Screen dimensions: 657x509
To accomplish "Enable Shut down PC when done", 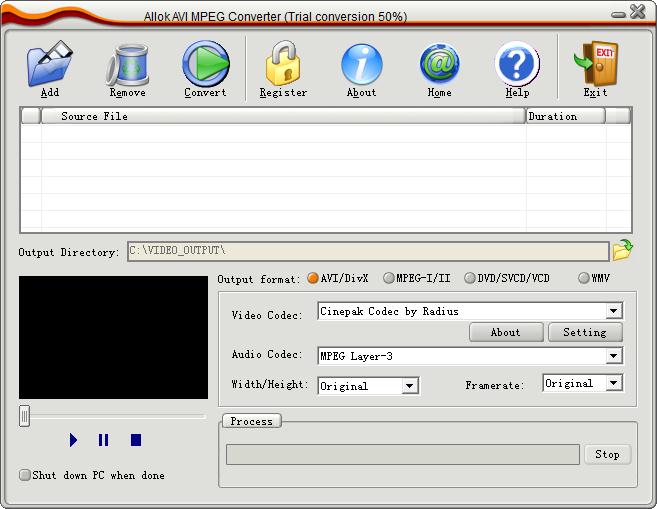I will click(x=25, y=475).
